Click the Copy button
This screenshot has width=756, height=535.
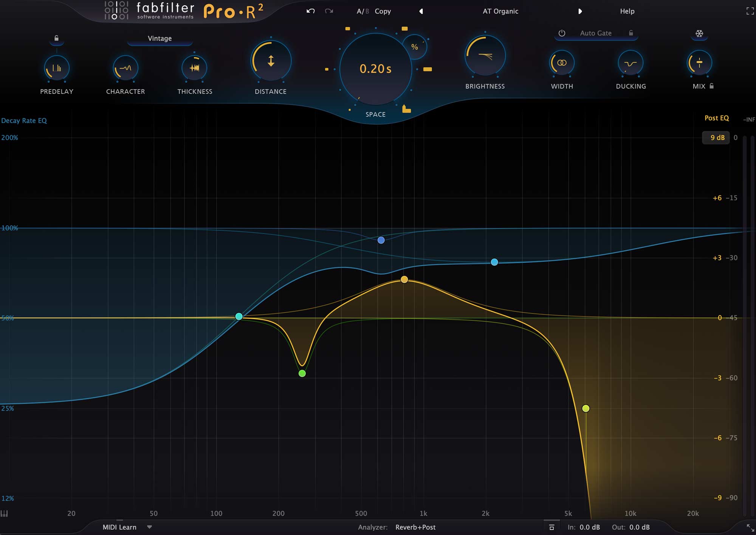383,11
